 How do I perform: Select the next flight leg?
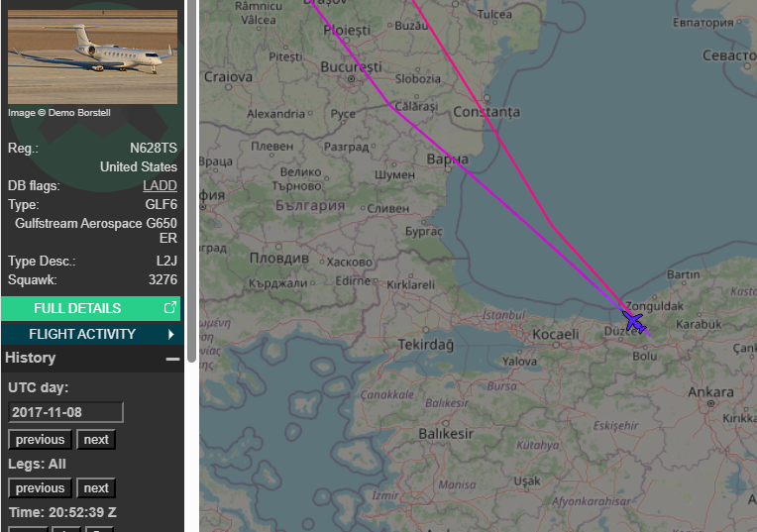pyautogui.click(x=96, y=488)
